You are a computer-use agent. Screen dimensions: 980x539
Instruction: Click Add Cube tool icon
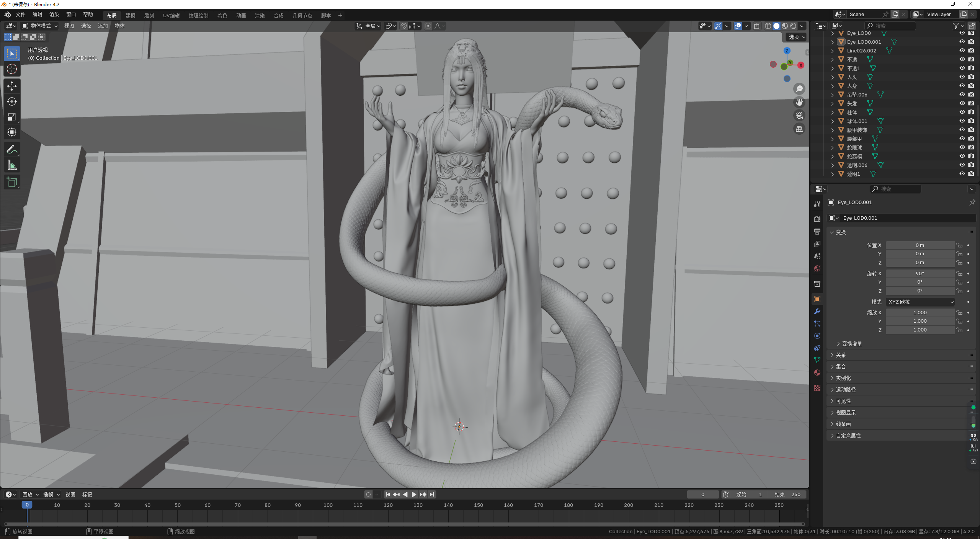point(12,182)
